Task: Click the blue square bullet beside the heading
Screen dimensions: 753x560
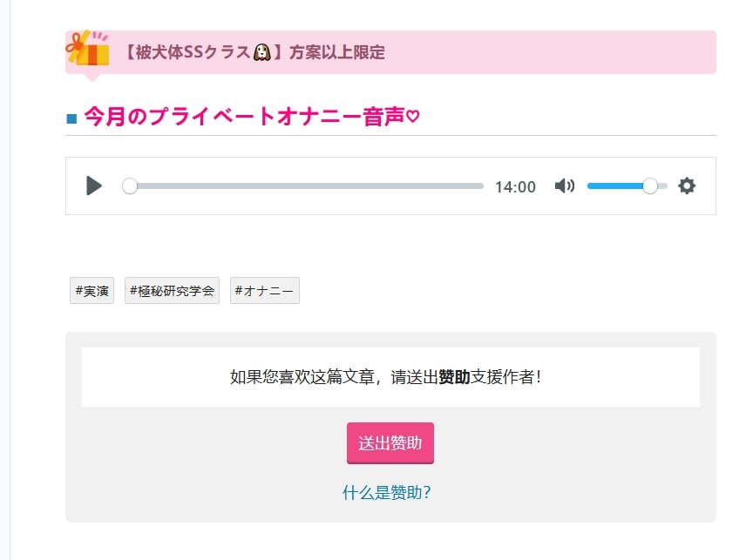Action: 72,118
